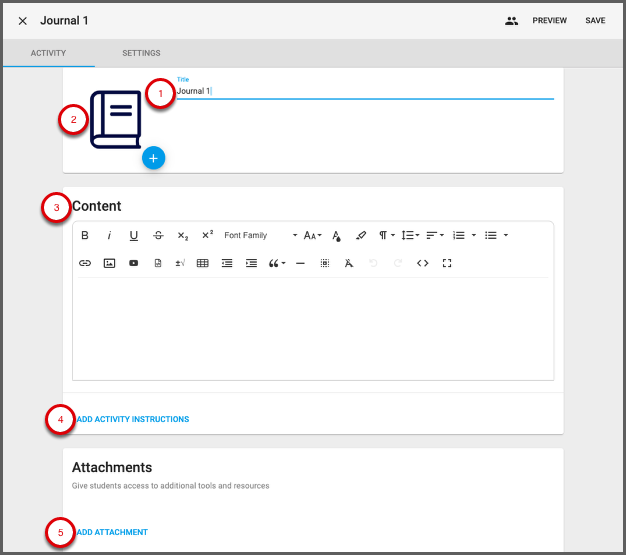The width and height of the screenshot is (626, 555).
Task: Click the Add Attachment link
Action: pos(112,532)
